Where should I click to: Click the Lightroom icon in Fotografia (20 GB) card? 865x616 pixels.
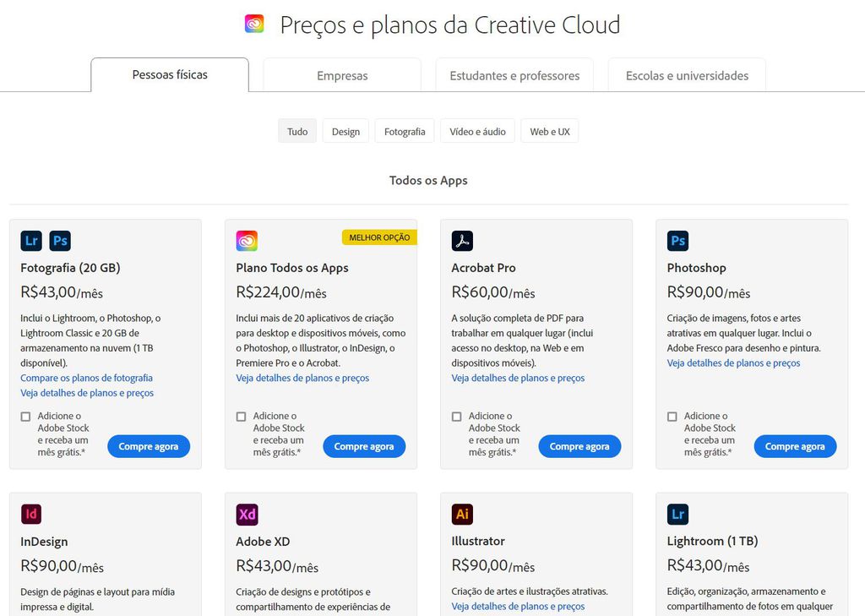click(31, 241)
